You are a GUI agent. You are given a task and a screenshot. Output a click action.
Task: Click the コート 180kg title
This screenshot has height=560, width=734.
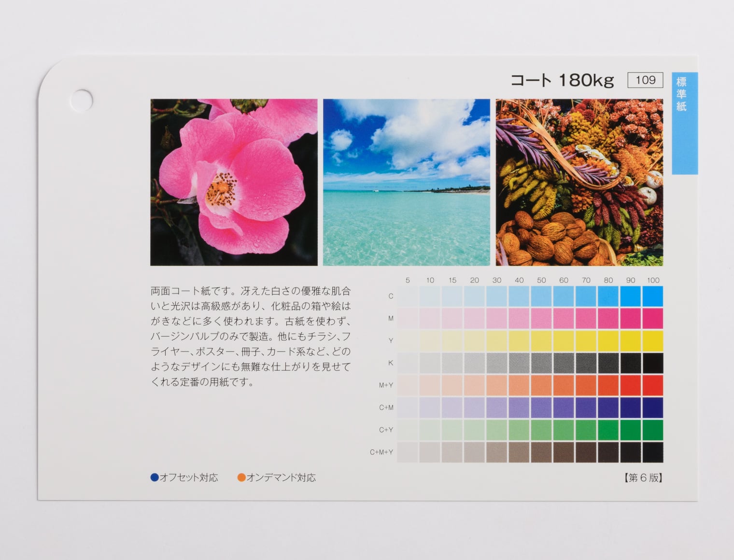point(562,80)
